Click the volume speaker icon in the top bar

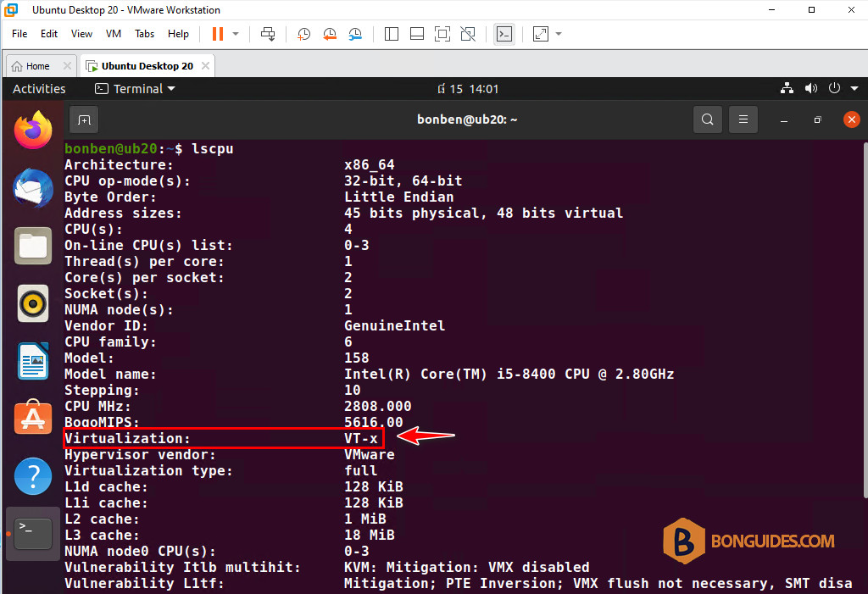coord(811,88)
